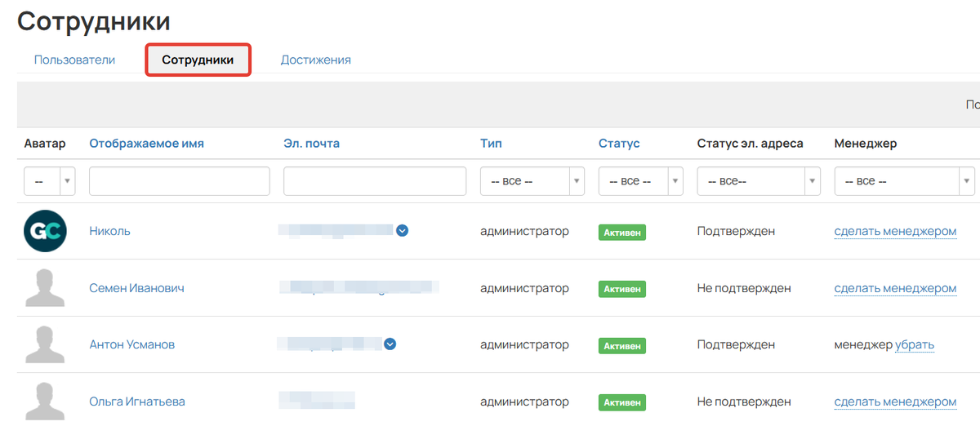980x426 pixels.
Task: Open the Тип filter dropdown
Action: tap(532, 181)
